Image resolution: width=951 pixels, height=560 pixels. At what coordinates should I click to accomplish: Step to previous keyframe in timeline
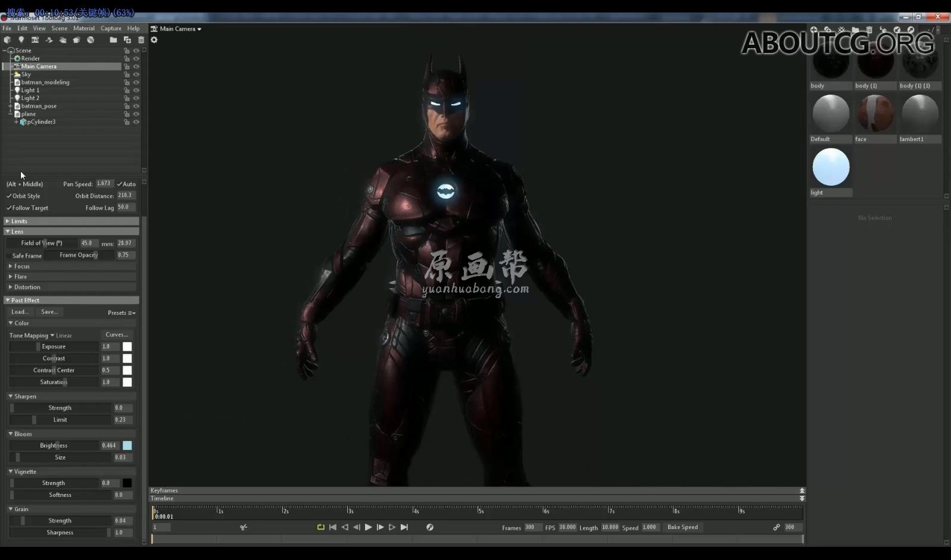point(345,527)
